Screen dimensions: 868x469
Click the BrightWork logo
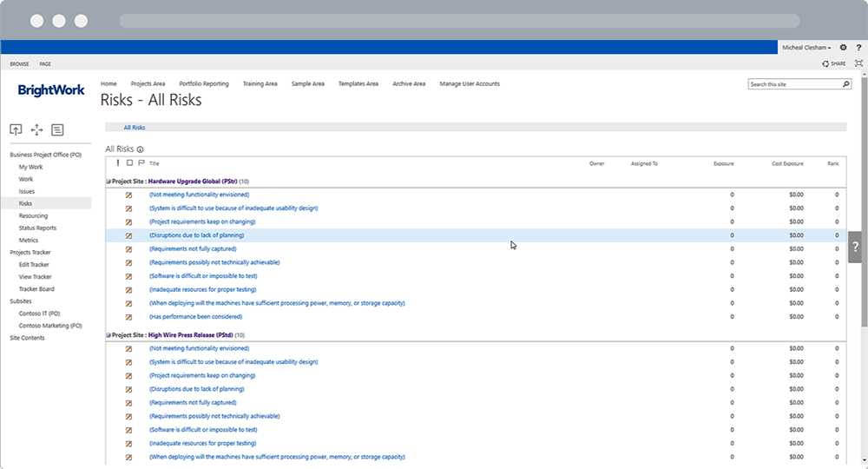[x=51, y=90]
